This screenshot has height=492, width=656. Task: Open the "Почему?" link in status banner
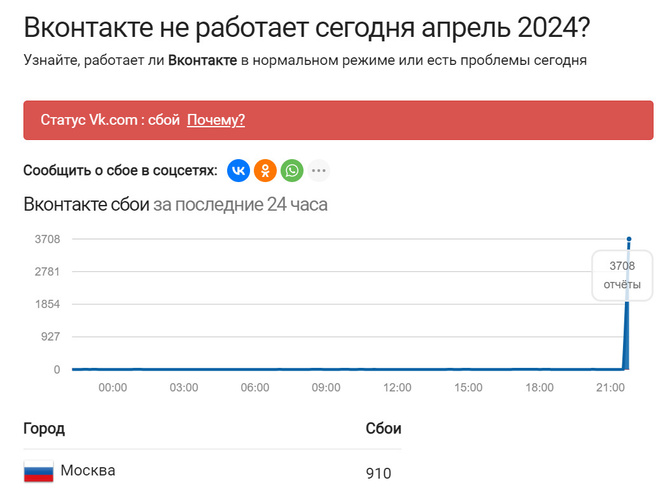pos(216,120)
